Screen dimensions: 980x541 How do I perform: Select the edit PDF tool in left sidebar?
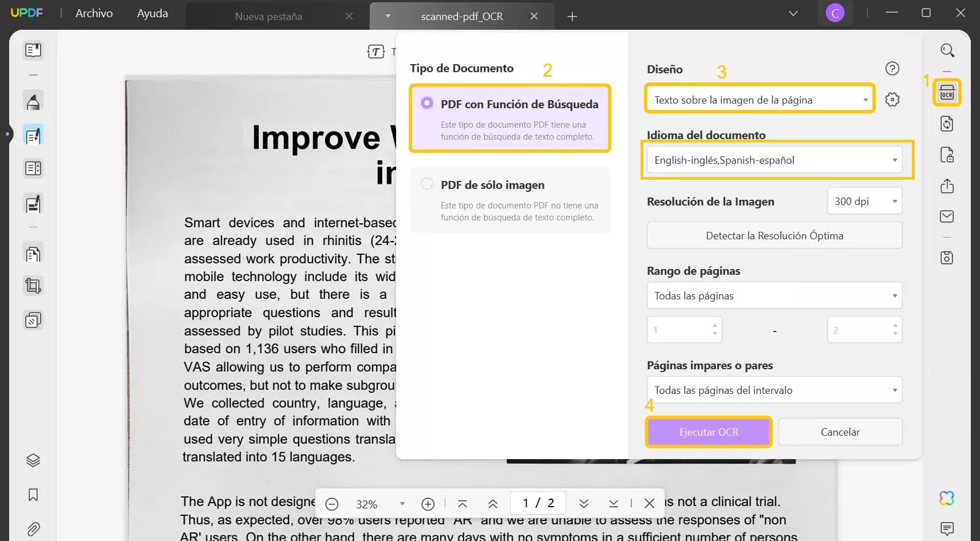33,135
